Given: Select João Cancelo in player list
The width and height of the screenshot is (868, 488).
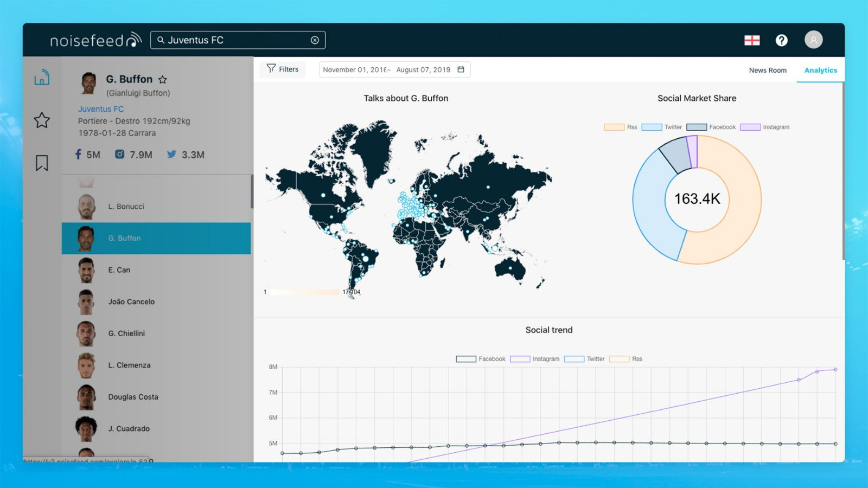Looking at the screenshot, I should point(156,301).
